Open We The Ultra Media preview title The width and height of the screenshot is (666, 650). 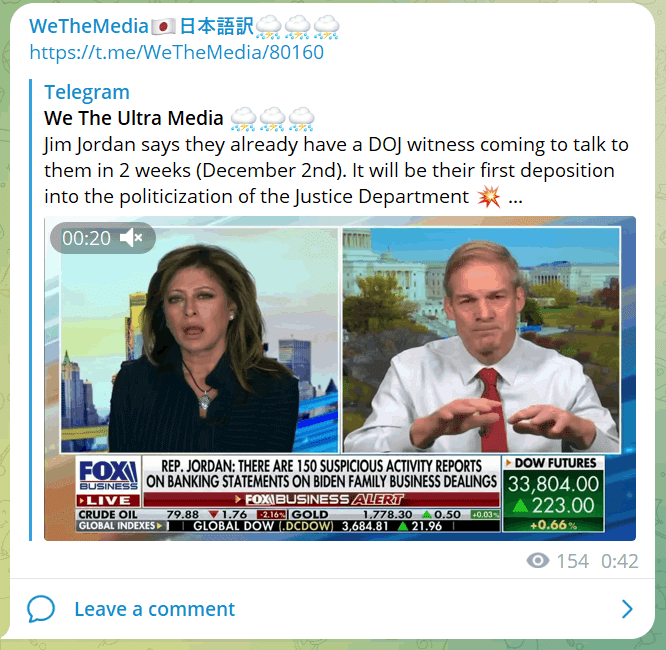[x=134, y=118]
